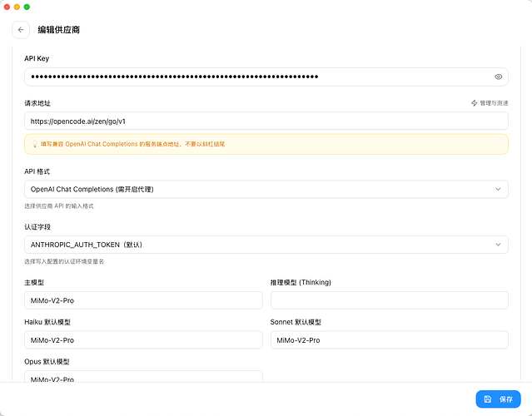
Task: Maximize window with green button
Action: [27, 7]
